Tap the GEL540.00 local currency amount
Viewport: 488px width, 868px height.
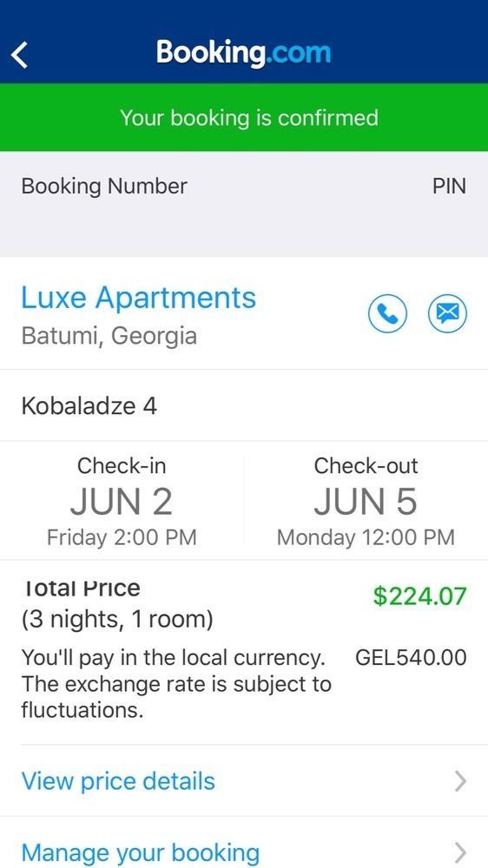pos(411,658)
